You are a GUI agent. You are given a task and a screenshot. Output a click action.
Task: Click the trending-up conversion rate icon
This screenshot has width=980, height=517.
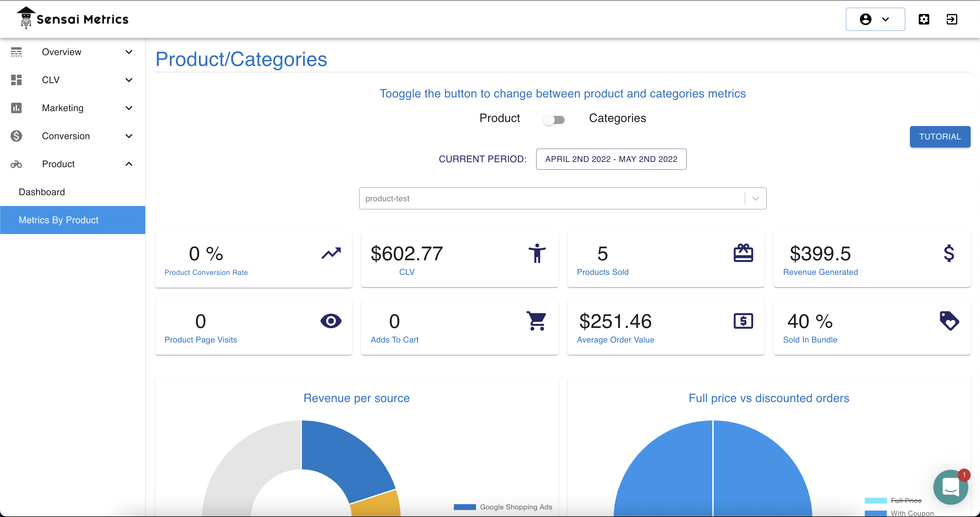coord(331,253)
